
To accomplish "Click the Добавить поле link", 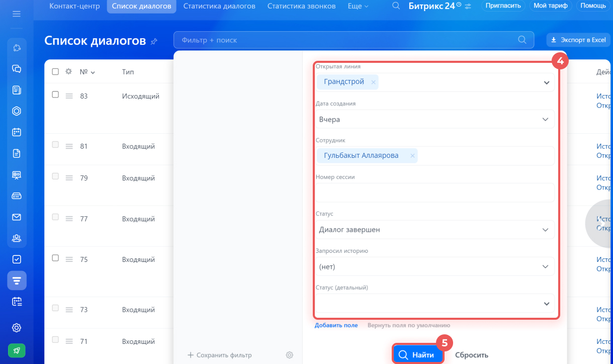I will 336,325.
